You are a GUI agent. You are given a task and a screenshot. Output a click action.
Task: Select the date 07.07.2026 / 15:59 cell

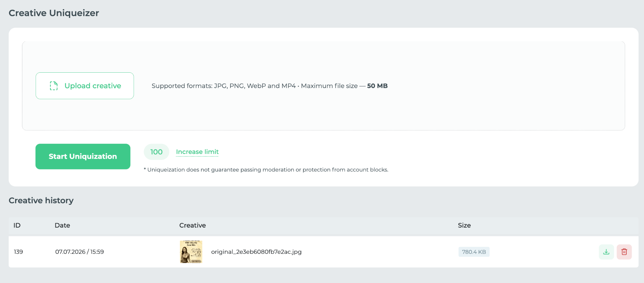click(80, 252)
